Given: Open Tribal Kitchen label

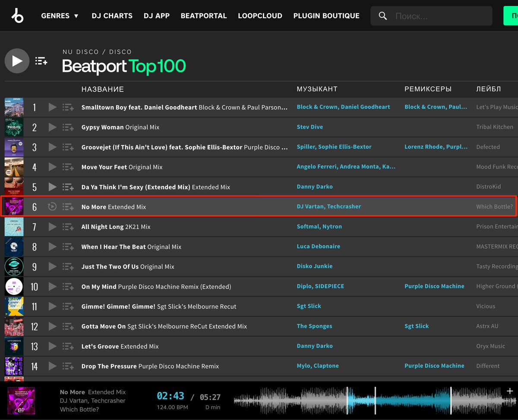Looking at the screenshot, I should [495, 127].
